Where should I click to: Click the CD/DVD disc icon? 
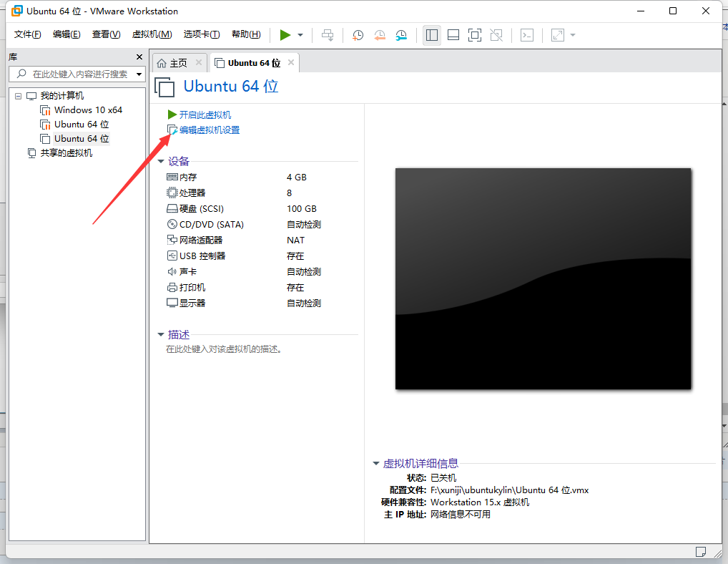[172, 225]
